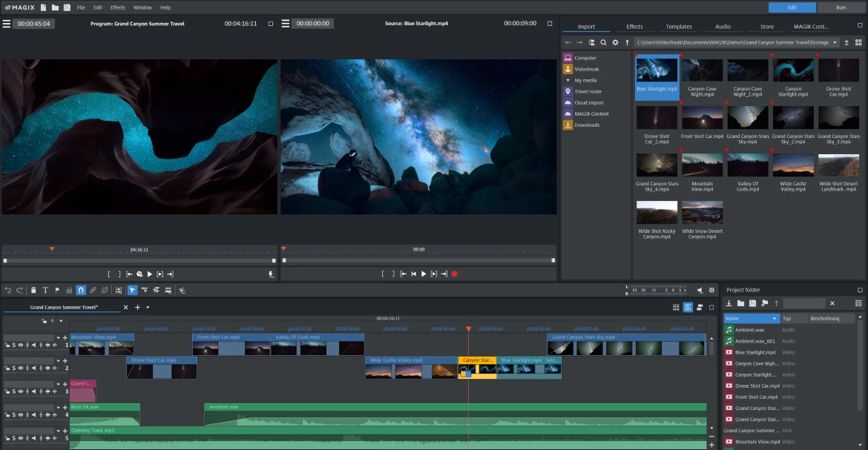Switch to the Effects tab

634,26
